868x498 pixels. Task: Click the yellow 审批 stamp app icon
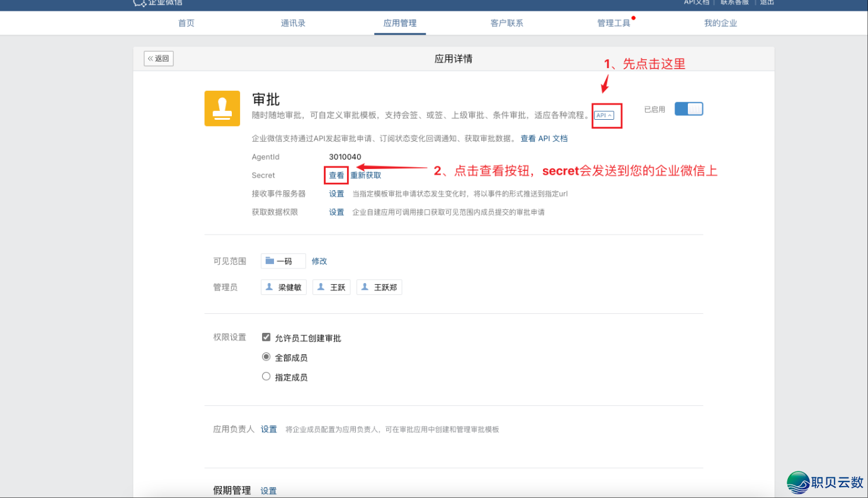click(222, 108)
